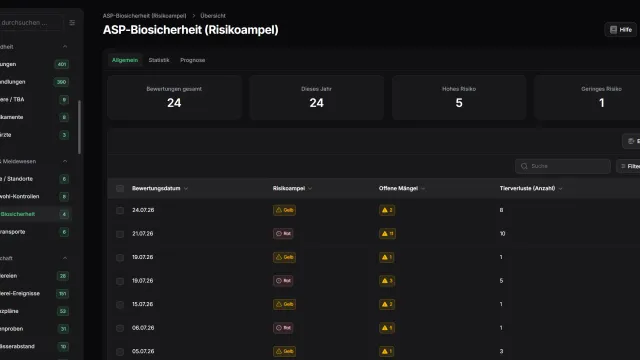Click into the Suche table search field

[x=563, y=166]
